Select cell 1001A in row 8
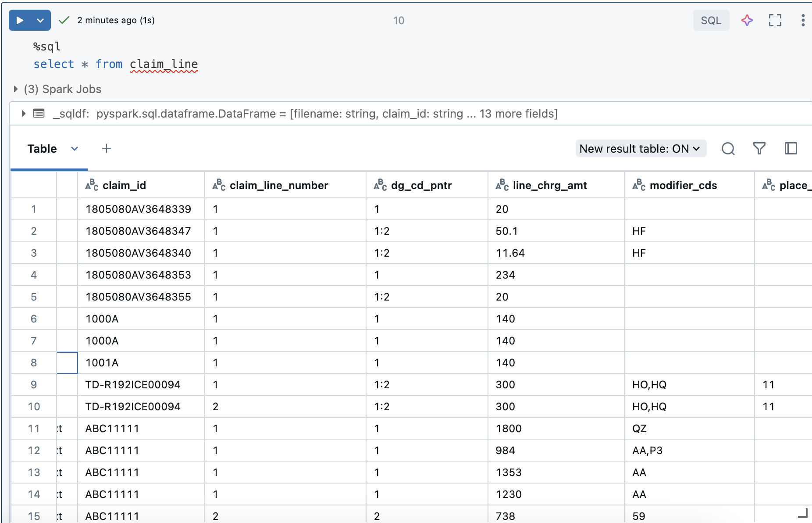Screen dimensions: 812x523 pyautogui.click(x=141, y=362)
